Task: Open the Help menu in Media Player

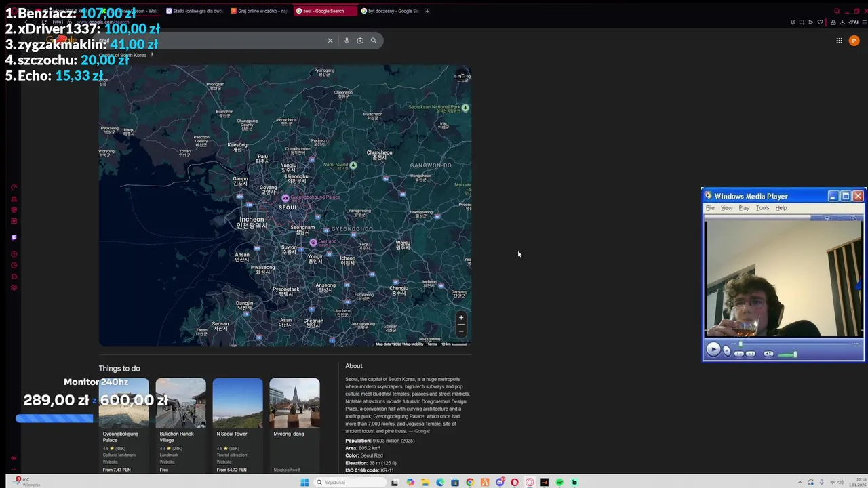Action: 781,208
